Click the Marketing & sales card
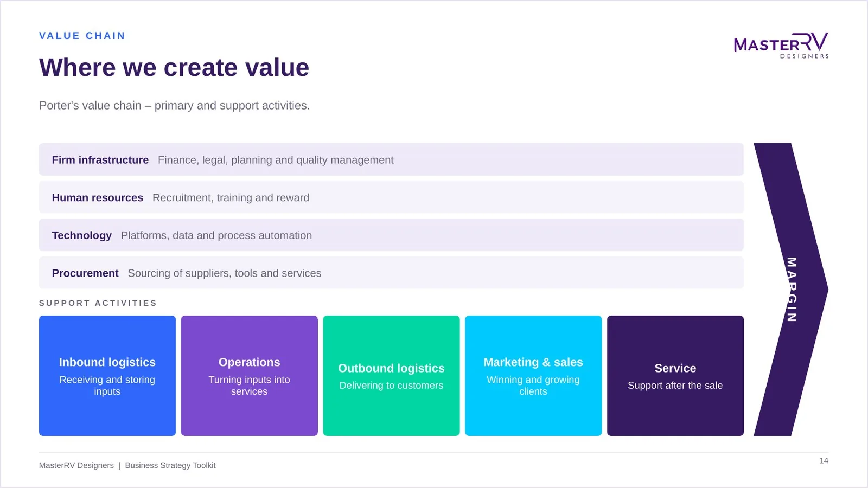This screenshot has height=488, width=868. click(x=533, y=376)
